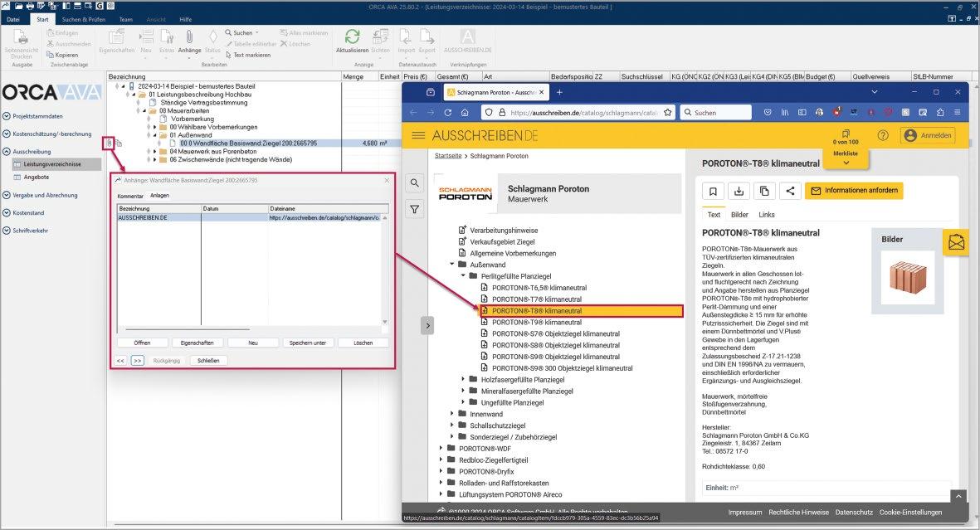Open the browser extensions puzzle icon

pyautogui.click(x=940, y=113)
